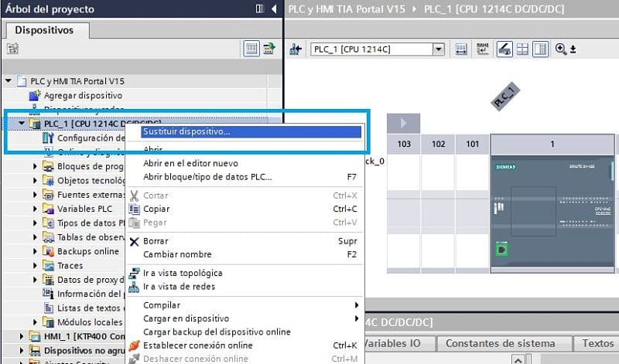Expand the HMI_1 tree node
This screenshot has height=364, width=619.
click(x=22, y=336)
